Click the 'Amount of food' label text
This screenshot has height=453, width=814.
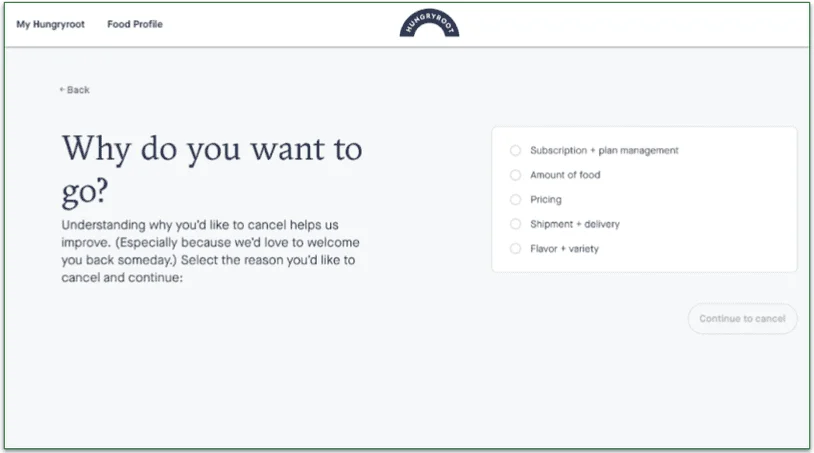pos(565,175)
